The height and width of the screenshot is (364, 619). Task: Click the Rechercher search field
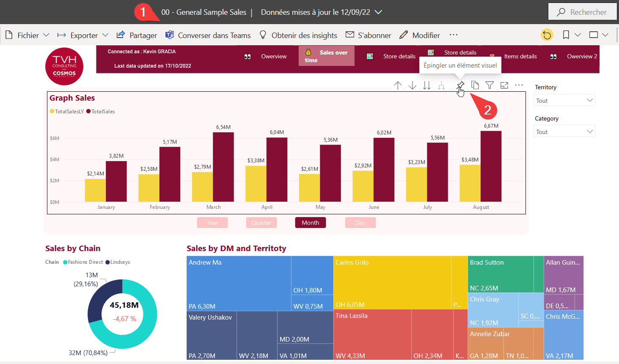(583, 12)
